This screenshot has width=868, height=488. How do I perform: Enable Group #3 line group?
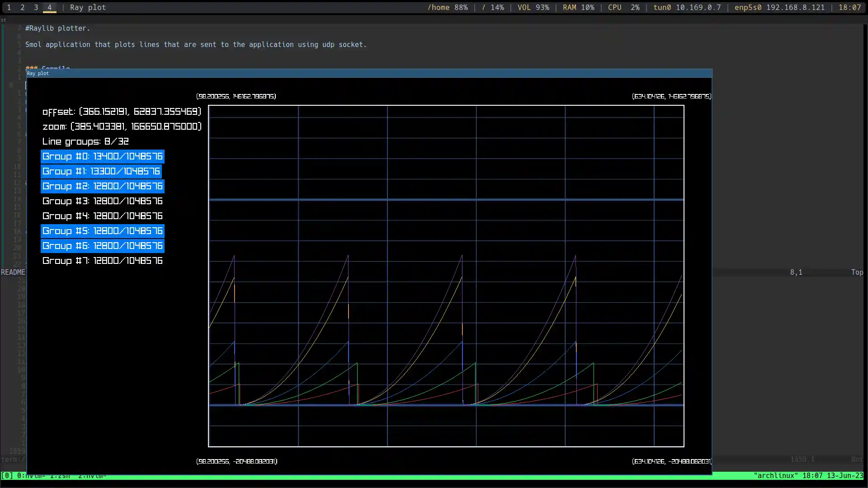tap(102, 201)
